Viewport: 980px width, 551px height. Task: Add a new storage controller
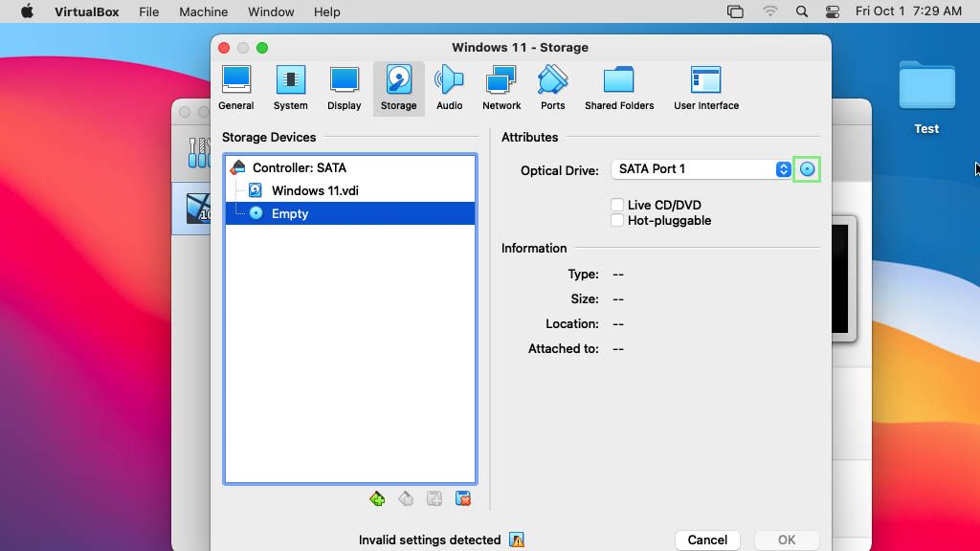coord(377,498)
